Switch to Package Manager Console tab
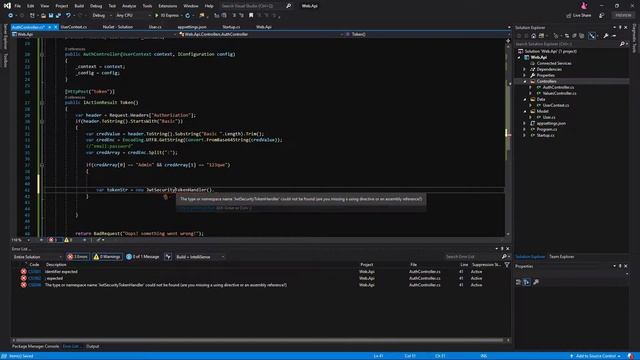The height and width of the screenshot is (360, 640). coord(36,346)
